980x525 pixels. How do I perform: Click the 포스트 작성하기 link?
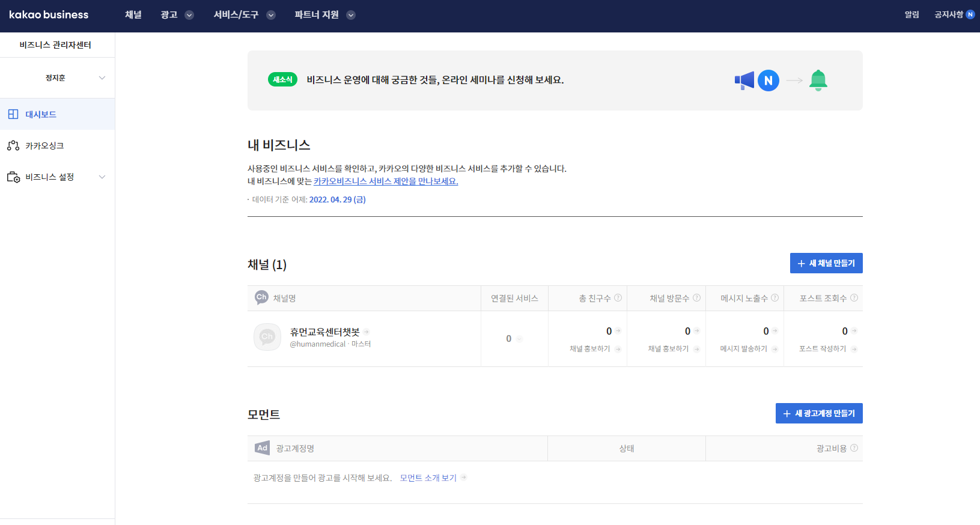(x=823, y=349)
